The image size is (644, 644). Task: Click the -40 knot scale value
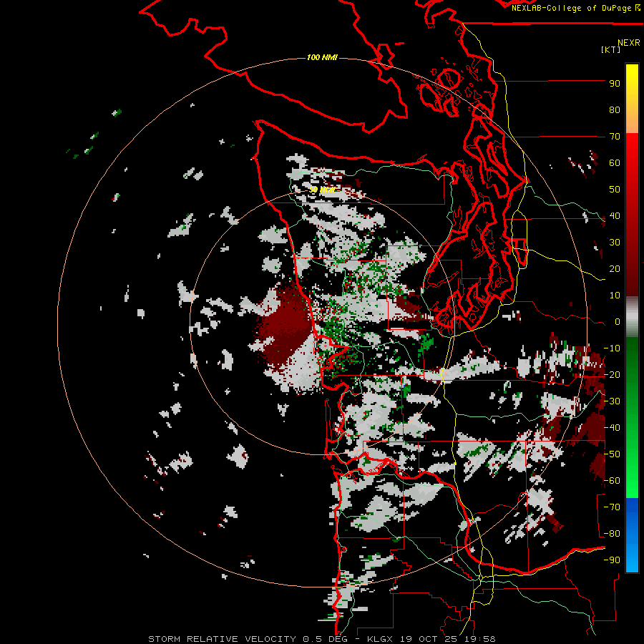(x=612, y=428)
